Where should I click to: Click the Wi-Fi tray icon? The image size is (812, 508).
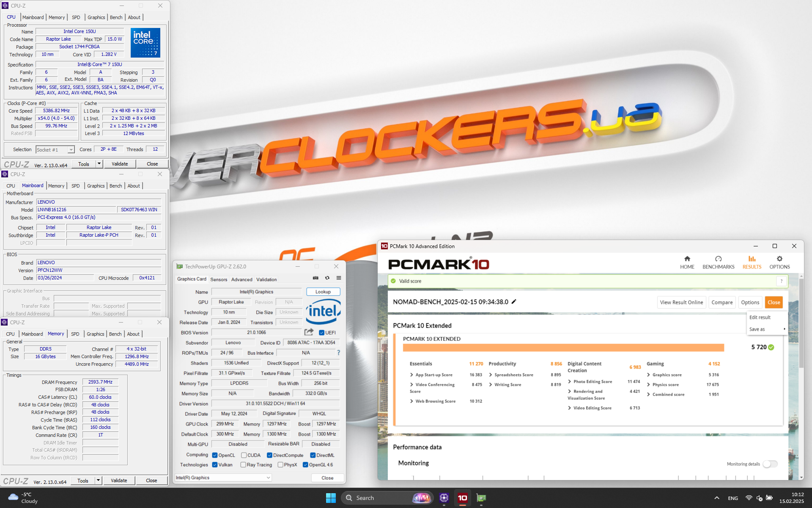(749, 498)
